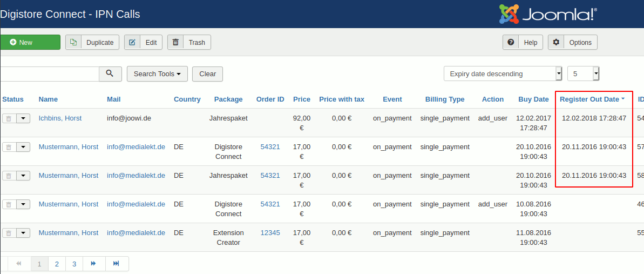Click the Joomla! logo
644x274 pixels.
pos(548,14)
